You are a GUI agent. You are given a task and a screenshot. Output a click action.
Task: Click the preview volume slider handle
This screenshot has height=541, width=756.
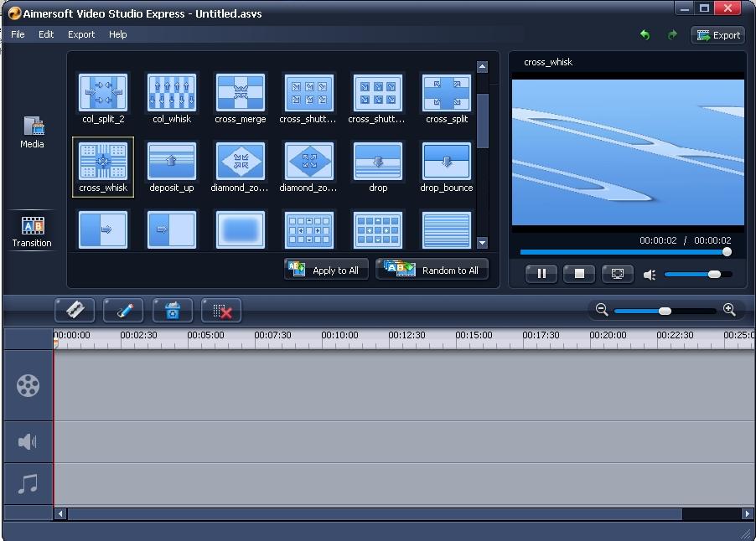click(x=715, y=274)
